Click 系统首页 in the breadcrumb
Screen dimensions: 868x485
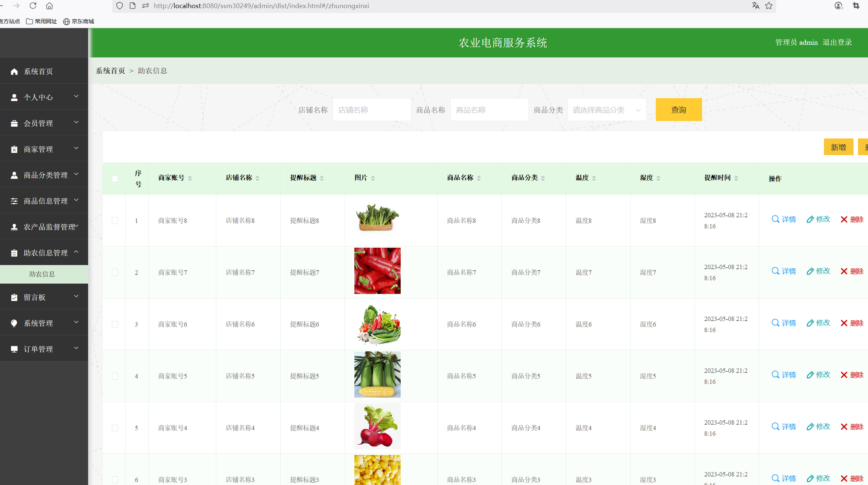pyautogui.click(x=110, y=70)
